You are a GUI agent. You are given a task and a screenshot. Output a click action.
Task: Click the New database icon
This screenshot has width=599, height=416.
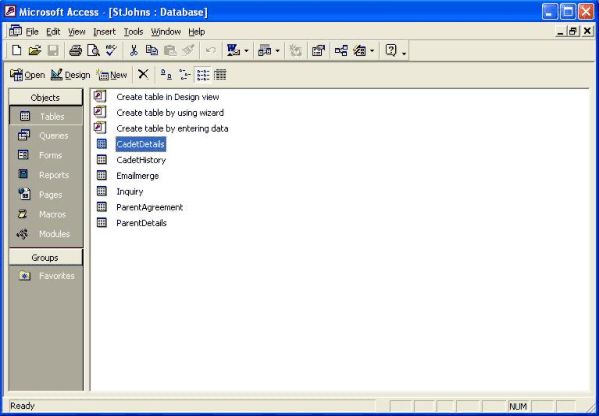point(16,50)
